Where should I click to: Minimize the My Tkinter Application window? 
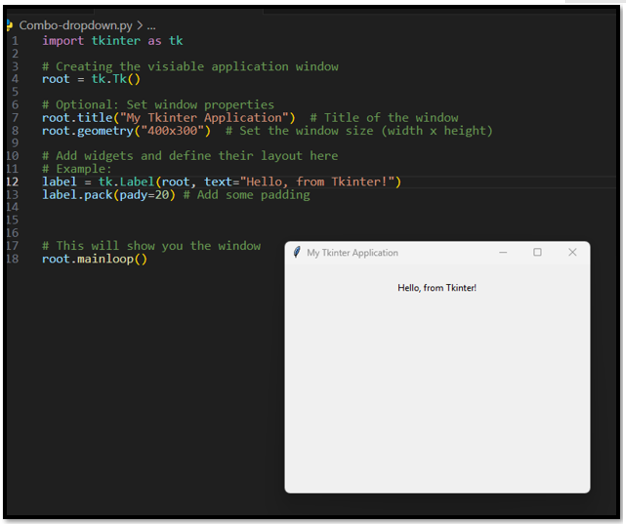point(503,253)
